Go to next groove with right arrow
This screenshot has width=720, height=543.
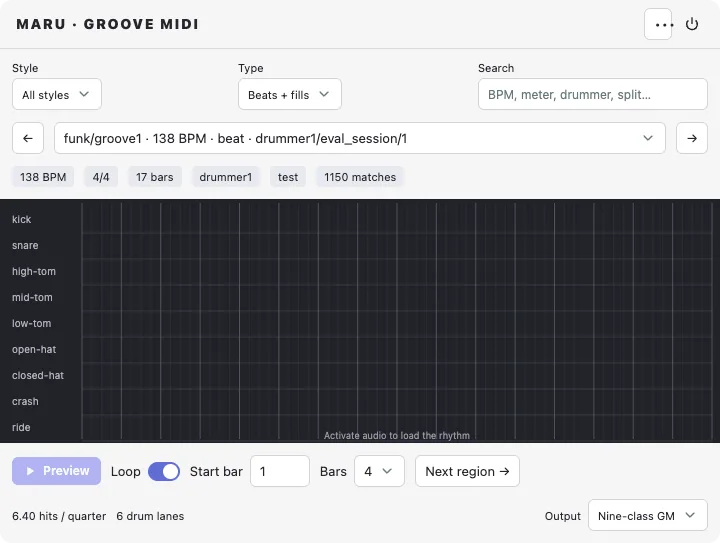click(x=692, y=138)
